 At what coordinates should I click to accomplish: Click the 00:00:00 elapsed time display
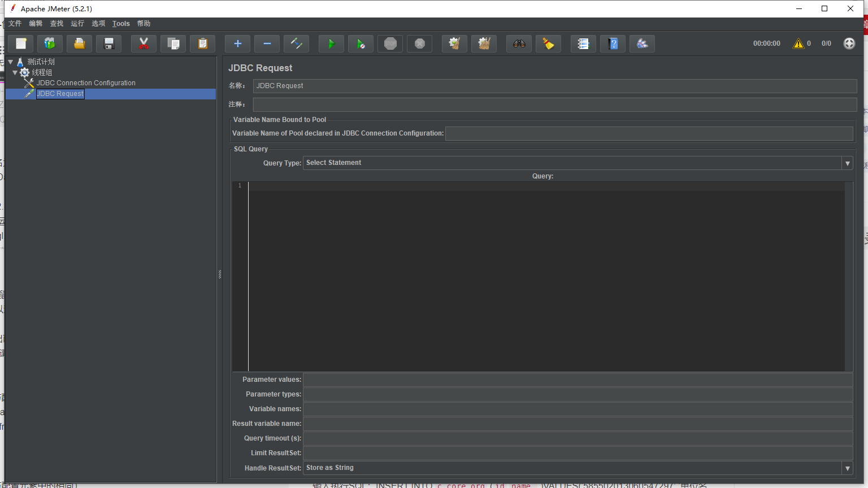pyautogui.click(x=766, y=43)
